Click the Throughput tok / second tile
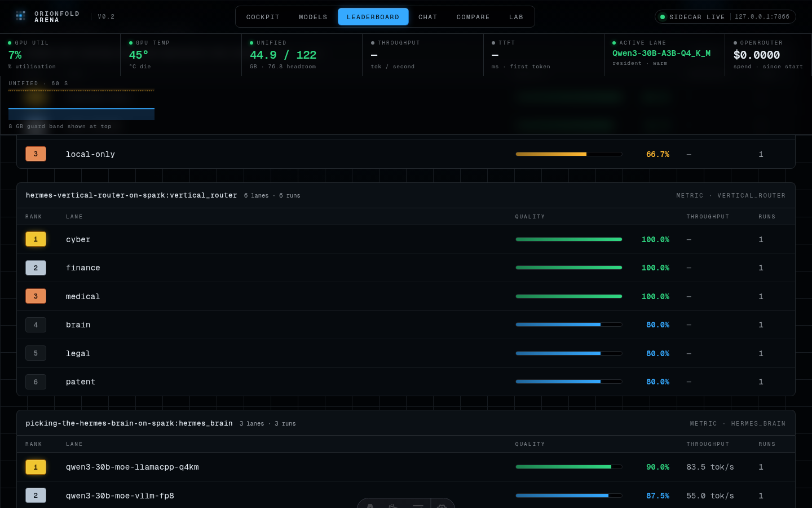 pyautogui.click(x=422, y=55)
